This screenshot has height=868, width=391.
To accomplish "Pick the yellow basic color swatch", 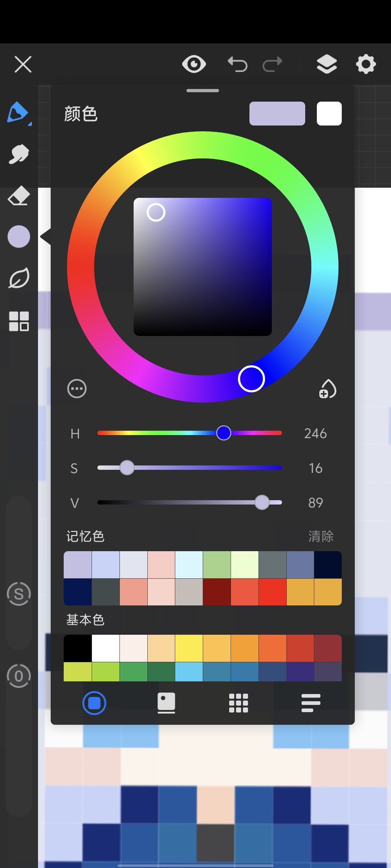I will [x=189, y=648].
